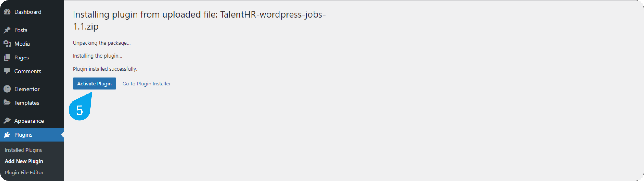The image size is (644, 181).
Task: Open Installed Plugins submenu item
Action: coord(23,150)
